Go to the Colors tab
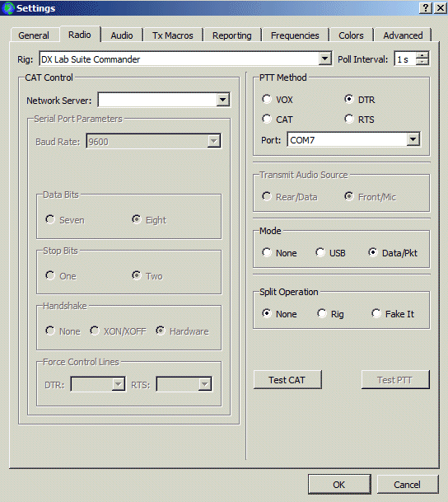 [x=351, y=35]
